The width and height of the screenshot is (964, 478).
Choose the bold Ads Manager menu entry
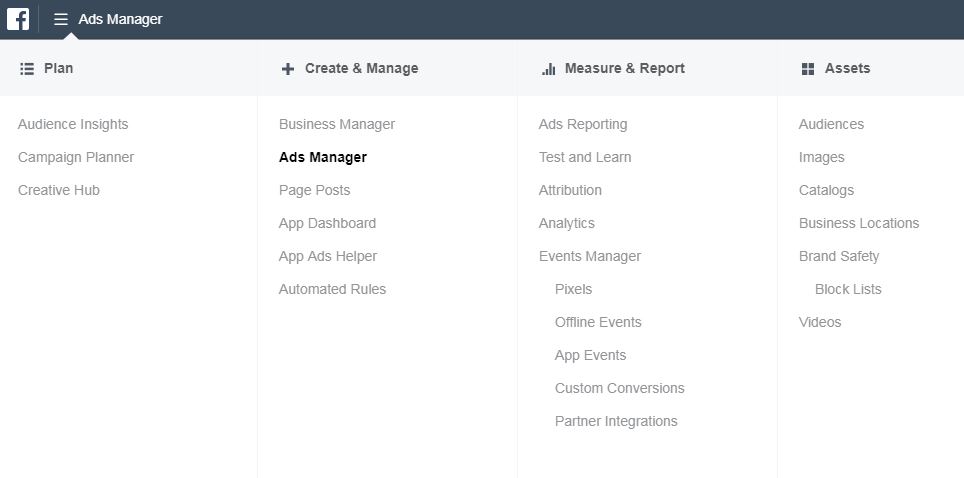pyautogui.click(x=323, y=157)
